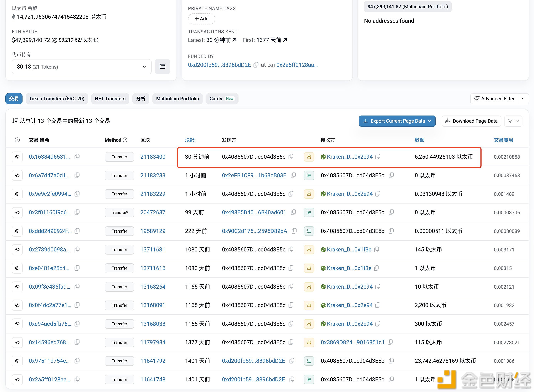Preview transaction 0x09f8c436fad with eye icon
Viewport: 534px width, 392px height.
click(17, 287)
